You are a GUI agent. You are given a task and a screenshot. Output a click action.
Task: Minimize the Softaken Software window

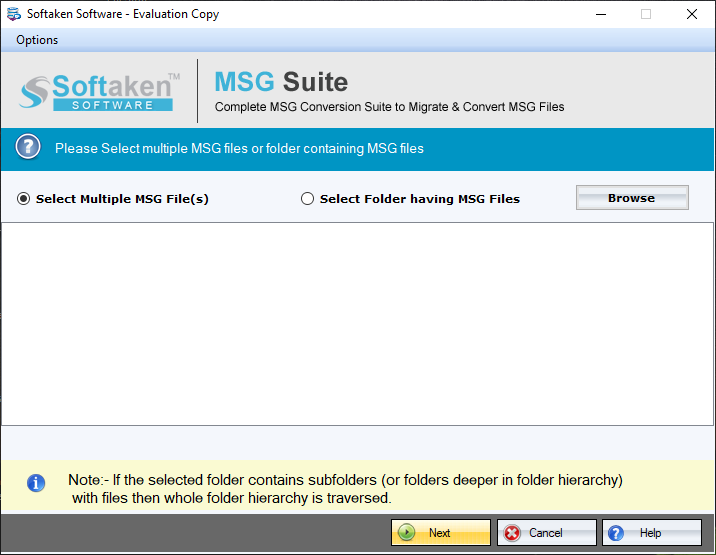click(x=601, y=14)
